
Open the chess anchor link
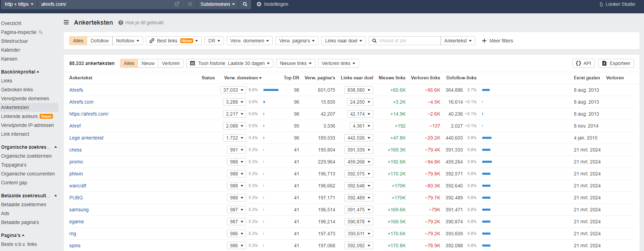[x=75, y=150]
